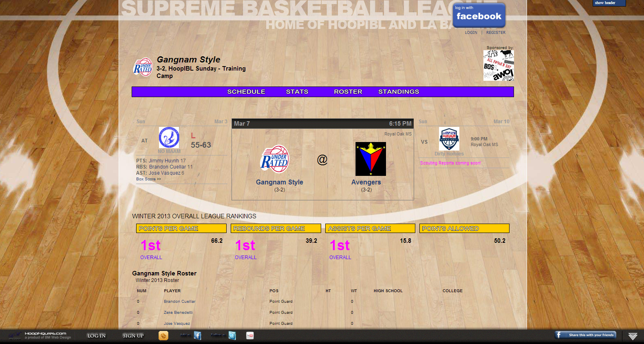This screenshot has height=344, width=644.
Task: Open the Twitter follow icon in footer
Action: click(x=232, y=335)
